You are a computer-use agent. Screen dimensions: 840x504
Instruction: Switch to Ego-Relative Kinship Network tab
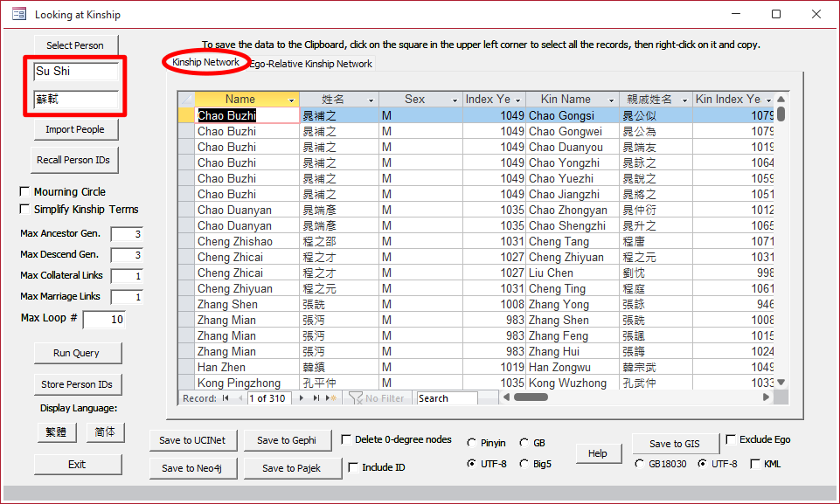pos(311,64)
